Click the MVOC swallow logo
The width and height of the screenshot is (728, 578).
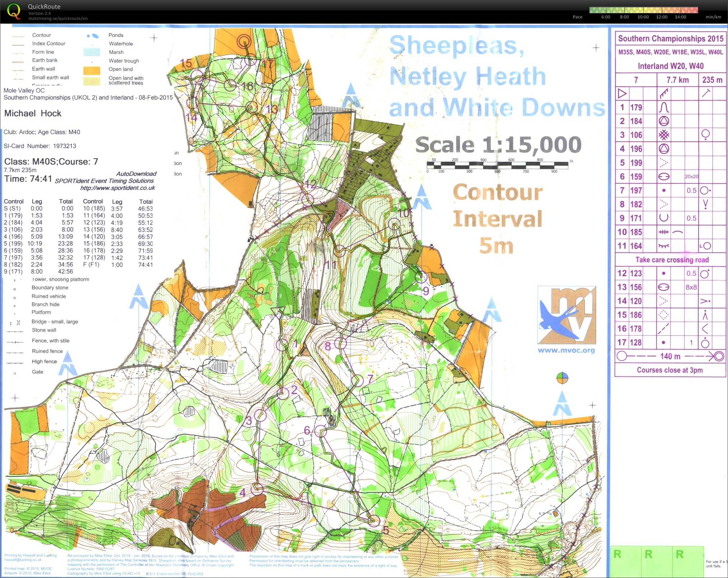[x=567, y=315]
